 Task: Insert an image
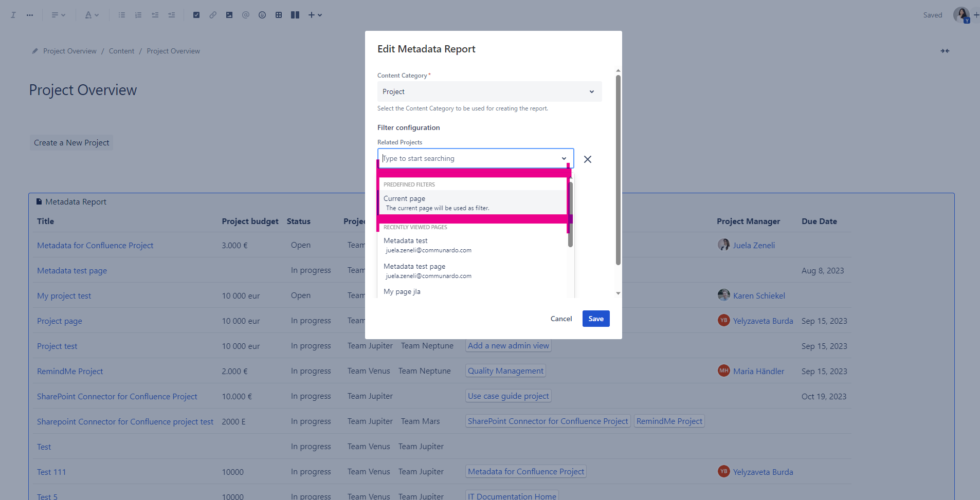[229, 15]
